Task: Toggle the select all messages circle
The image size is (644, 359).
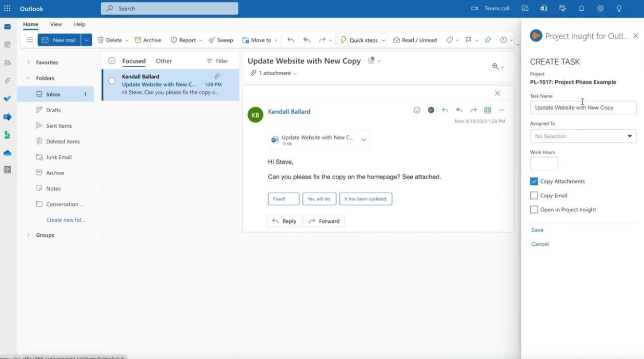Action: click(x=112, y=60)
